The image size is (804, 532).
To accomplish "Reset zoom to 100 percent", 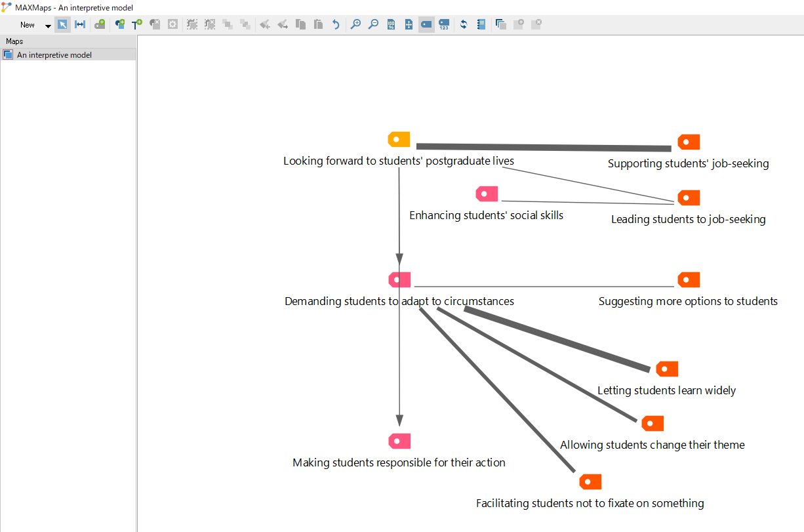I will point(391,25).
